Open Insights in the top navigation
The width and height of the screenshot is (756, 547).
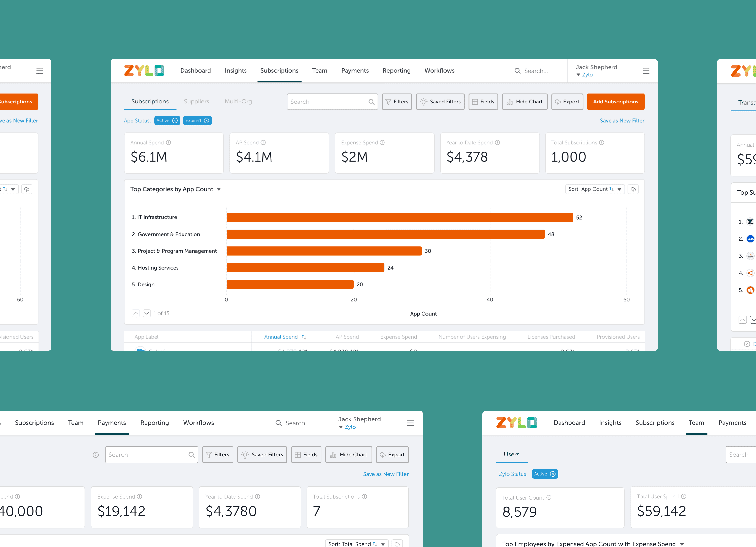click(235, 71)
